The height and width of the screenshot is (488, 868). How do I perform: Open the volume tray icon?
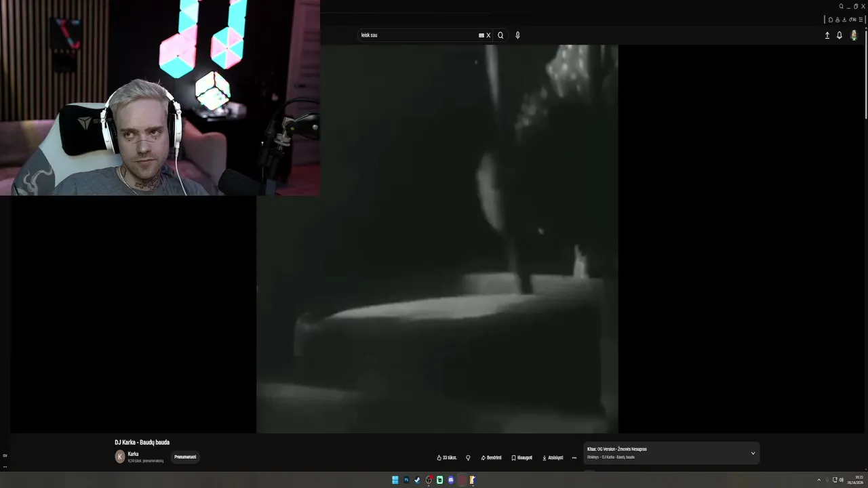tap(842, 480)
